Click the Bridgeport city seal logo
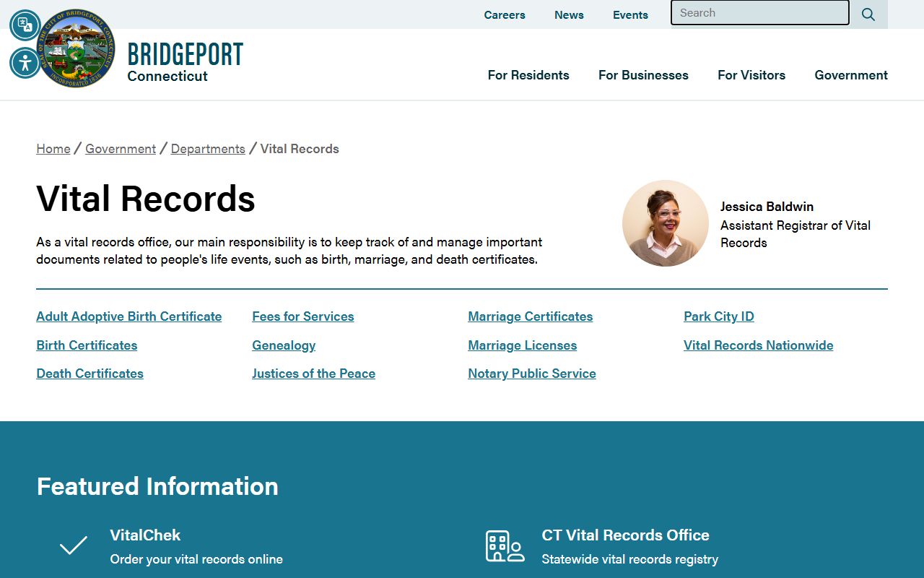 [x=78, y=49]
